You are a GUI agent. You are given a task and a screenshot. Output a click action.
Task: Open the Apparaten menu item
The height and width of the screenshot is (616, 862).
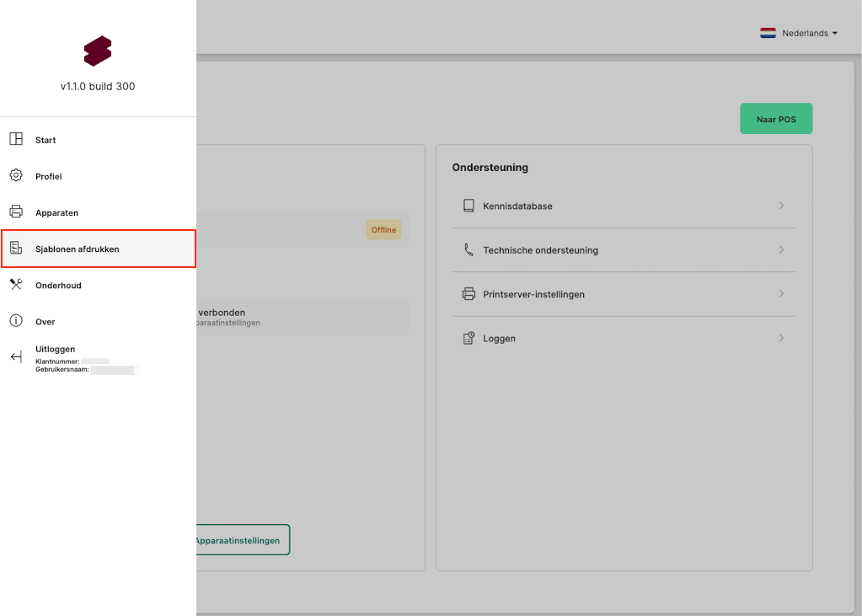point(56,213)
